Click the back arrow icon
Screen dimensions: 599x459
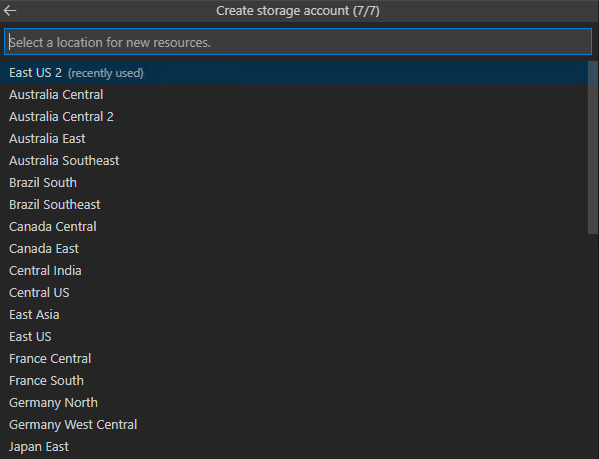(10, 11)
